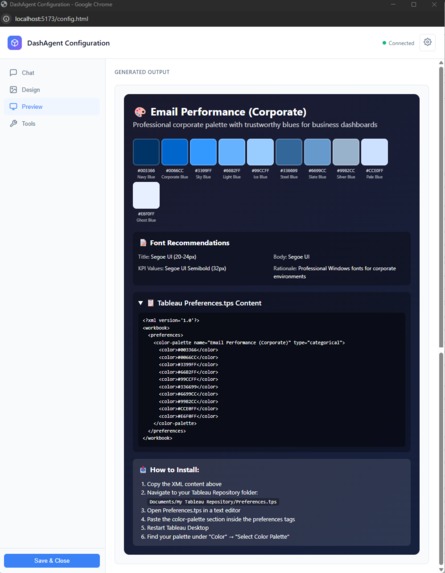Image resolution: width=445 pixels, height=573 pixels.
Task: Click the color-palette name XML line
Action: (249, 342)
